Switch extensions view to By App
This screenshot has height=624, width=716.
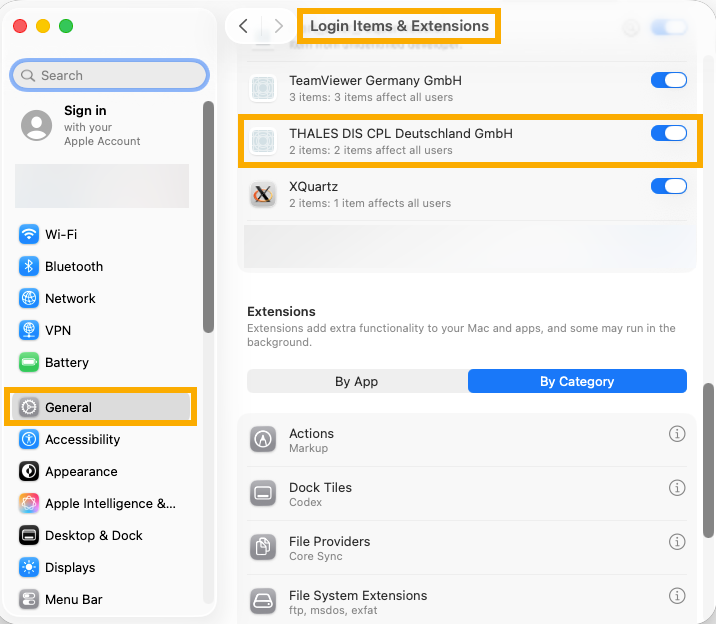coord(357,381)
